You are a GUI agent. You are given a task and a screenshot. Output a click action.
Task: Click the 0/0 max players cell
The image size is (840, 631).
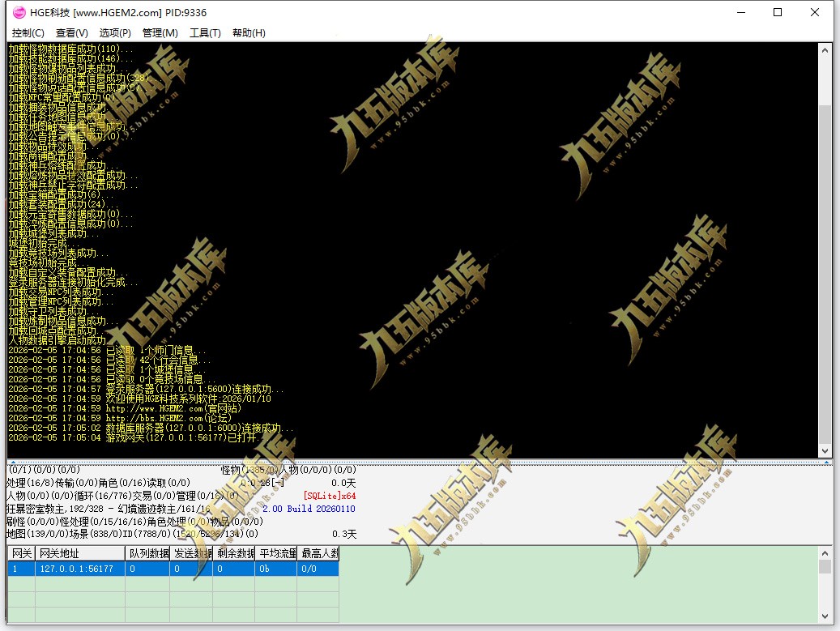(318, 569)
